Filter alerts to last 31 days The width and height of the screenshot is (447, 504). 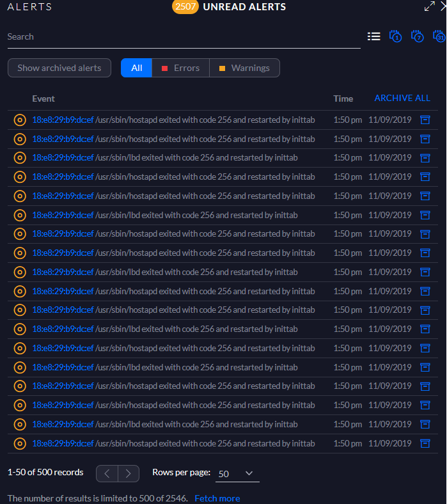[x=439, y=36]
